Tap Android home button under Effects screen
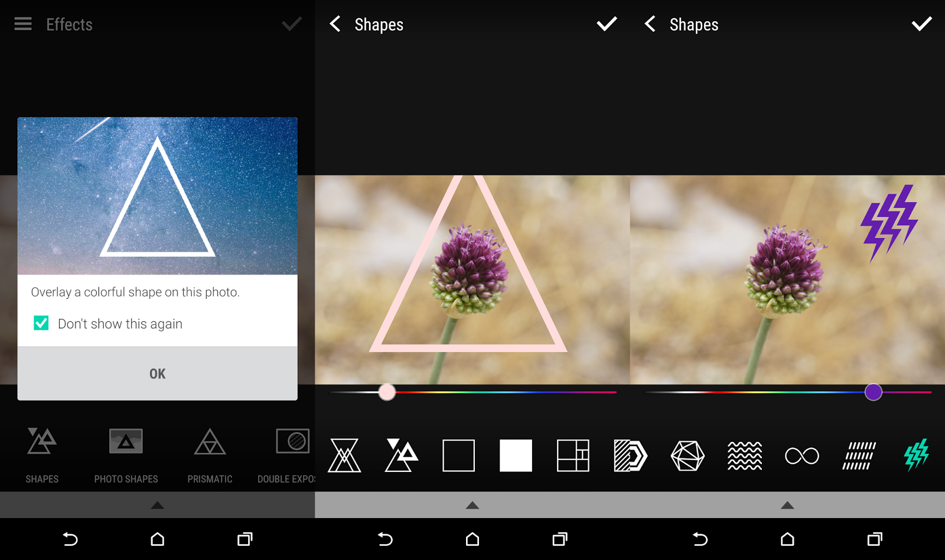The height and width of the screenshot is (560, 945). [157, 539]
